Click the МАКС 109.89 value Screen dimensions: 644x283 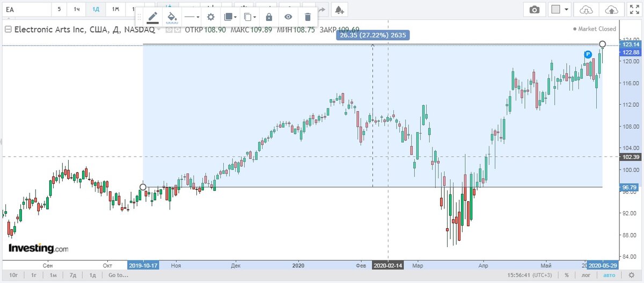[x=251, y=30]
